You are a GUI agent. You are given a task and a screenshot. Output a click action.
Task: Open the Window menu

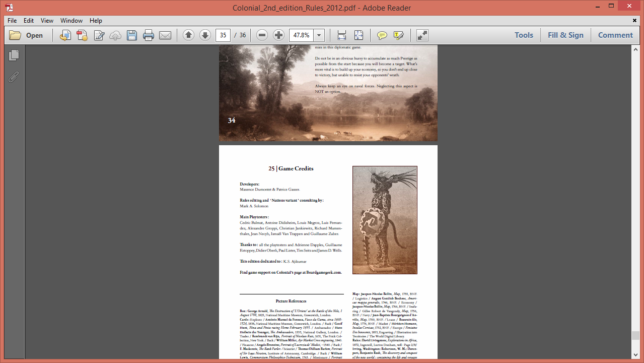pyautogui.click(x=71, y=21)
